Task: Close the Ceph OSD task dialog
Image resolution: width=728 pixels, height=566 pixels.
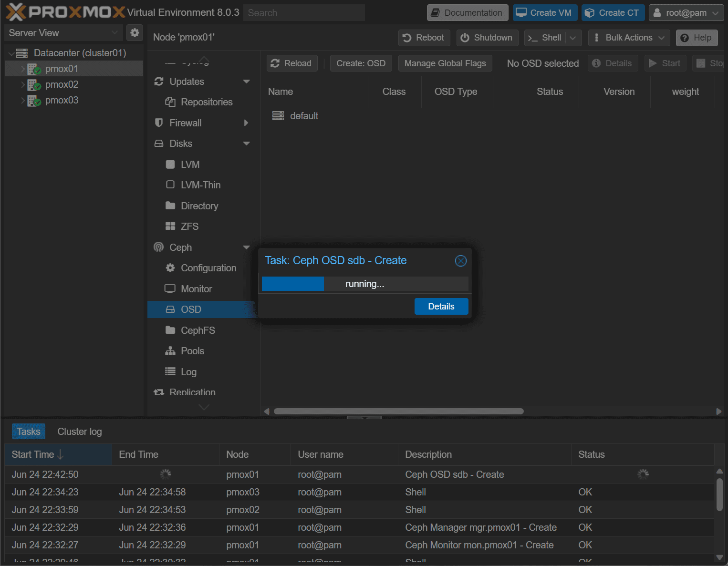Action: coord(460,261)
